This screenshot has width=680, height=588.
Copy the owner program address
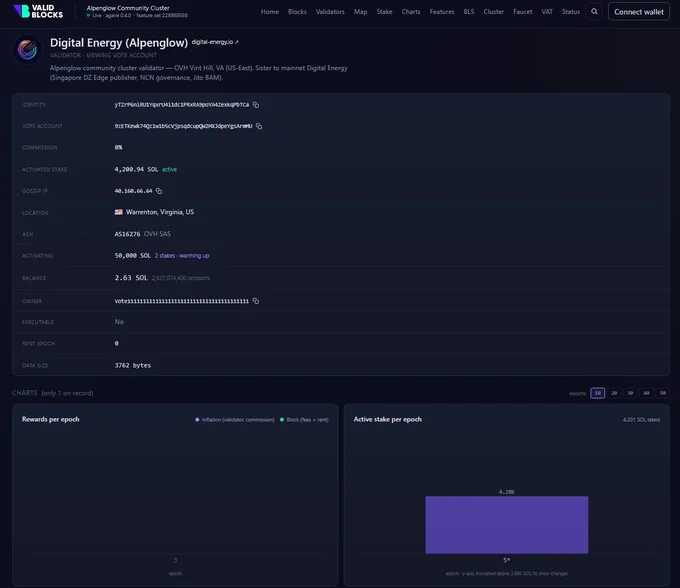[x=256, y=301]
